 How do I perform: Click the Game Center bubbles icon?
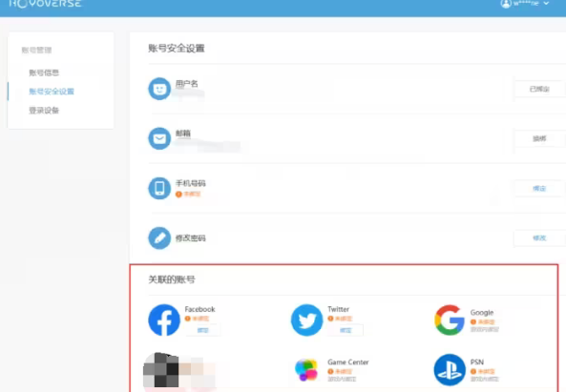(x=306, y=370)
